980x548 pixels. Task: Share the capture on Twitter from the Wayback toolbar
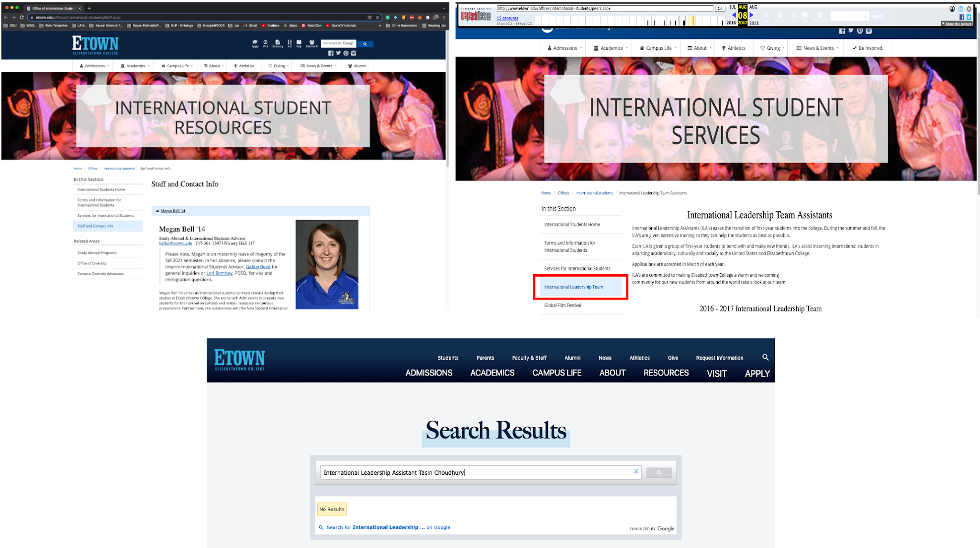click(x=969, y=17)
